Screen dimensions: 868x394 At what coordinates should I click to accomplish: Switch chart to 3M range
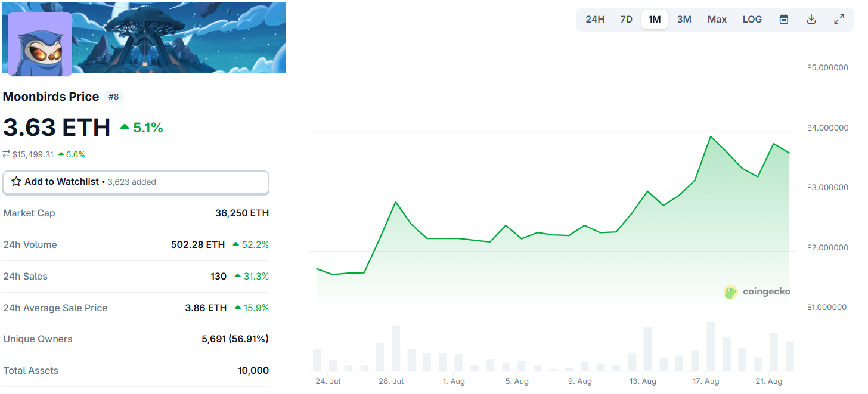684,19
